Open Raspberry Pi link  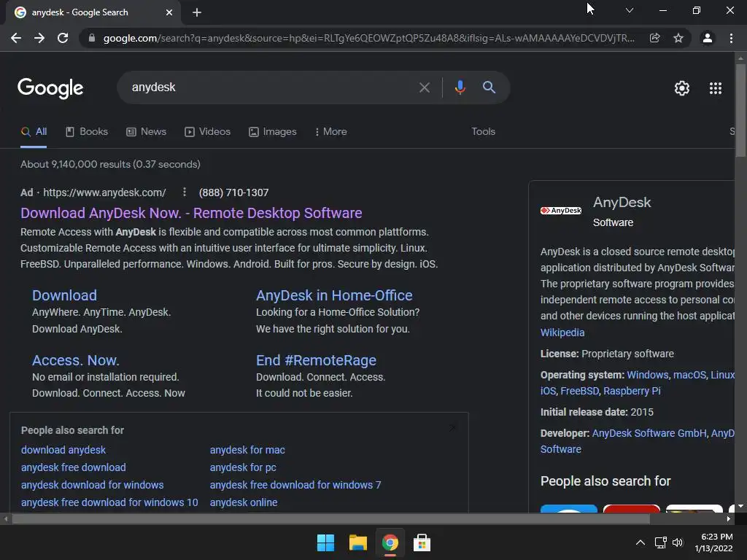point(632,391)
